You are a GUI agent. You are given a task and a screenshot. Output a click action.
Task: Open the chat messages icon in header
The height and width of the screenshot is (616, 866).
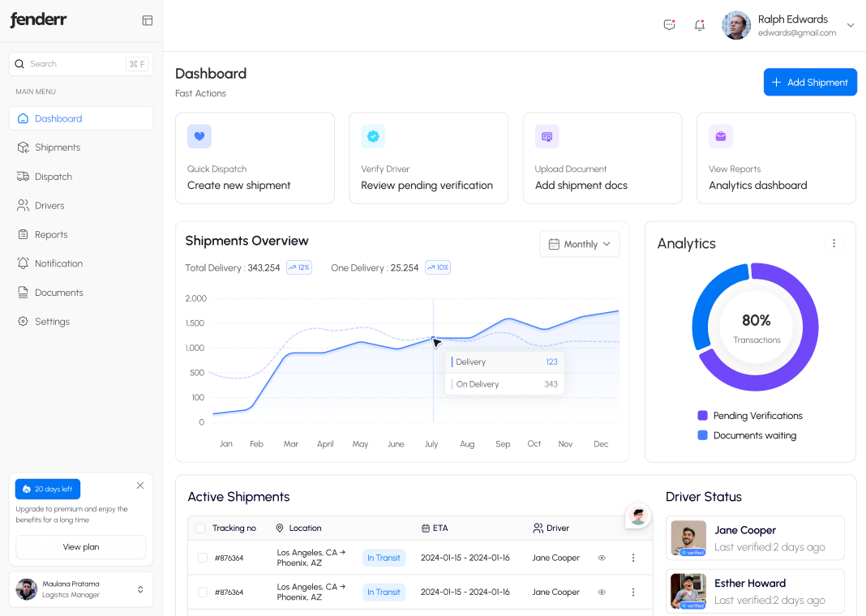pos(669,25)
